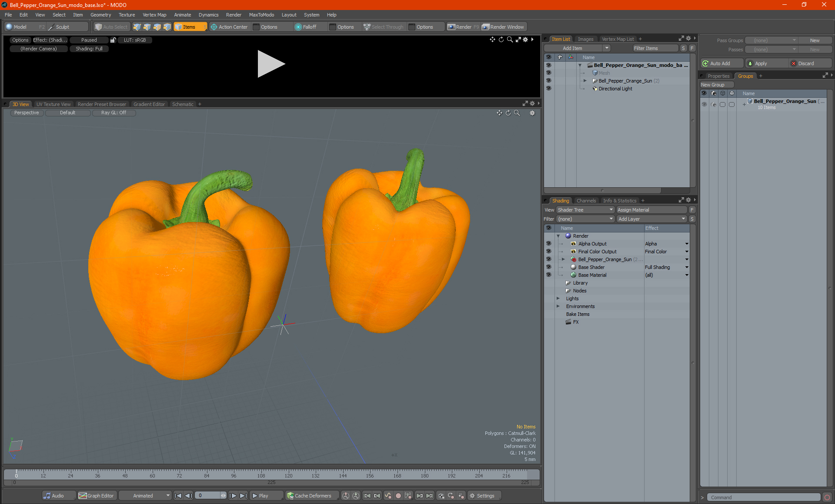Toggle visibility of Alpha Output layer
This screenshot has width=835, height=504.
pos(548,244)
